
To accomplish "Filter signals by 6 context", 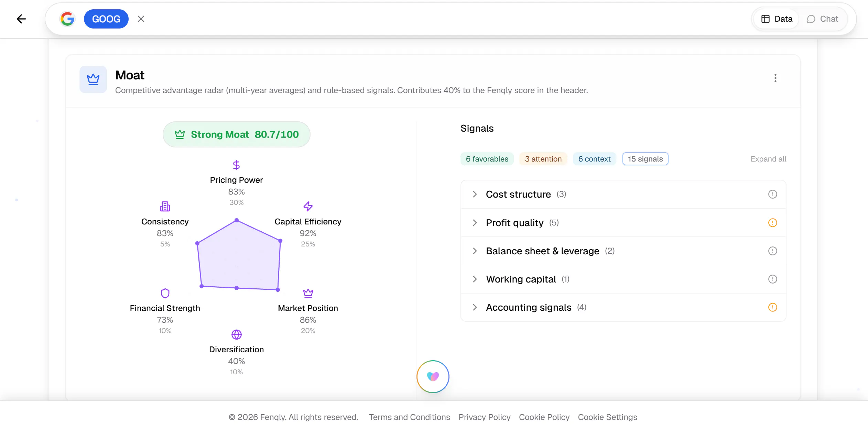I will pyautogui.click(x=594, y=159).
